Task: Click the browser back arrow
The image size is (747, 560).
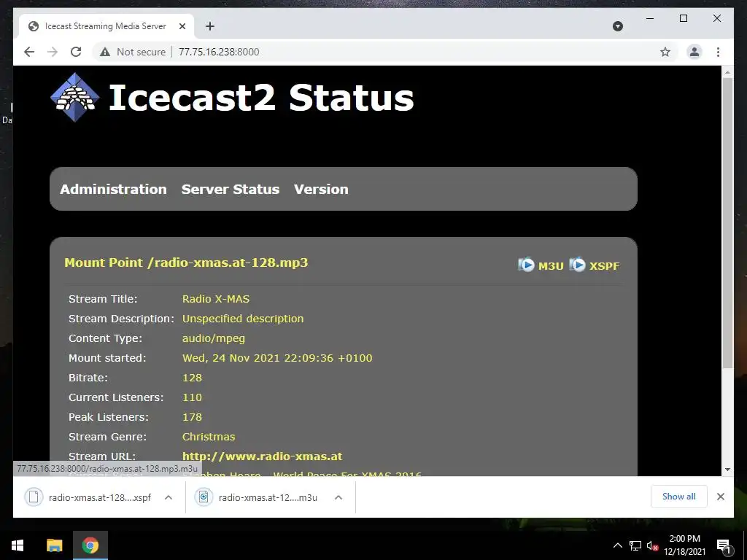Action: point(29,52)
